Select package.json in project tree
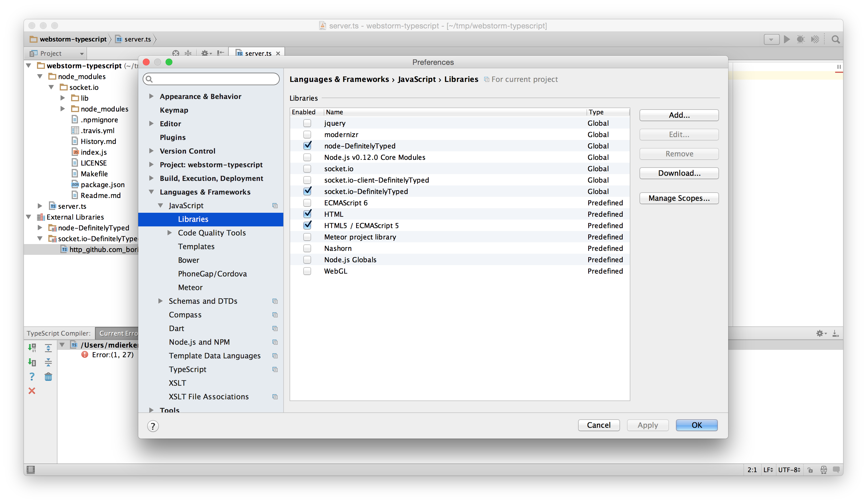This screenshot has width=867, height=504. tap(98, 185)
